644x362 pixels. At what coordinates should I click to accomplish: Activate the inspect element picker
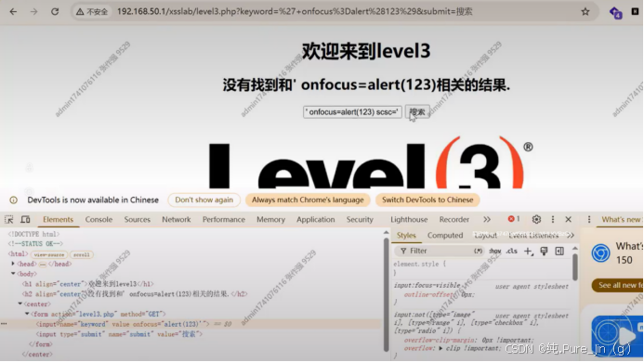(x=8, y=220)
